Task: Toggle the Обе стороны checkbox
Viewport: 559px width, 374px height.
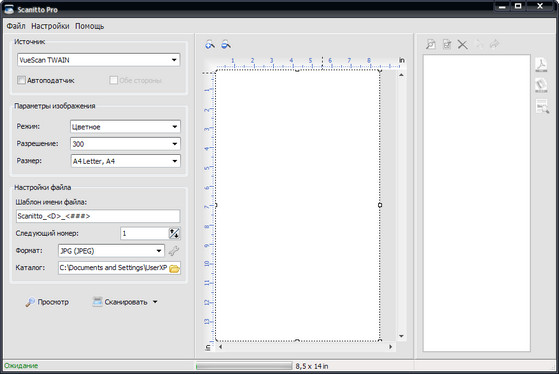Action: [113, 80]
